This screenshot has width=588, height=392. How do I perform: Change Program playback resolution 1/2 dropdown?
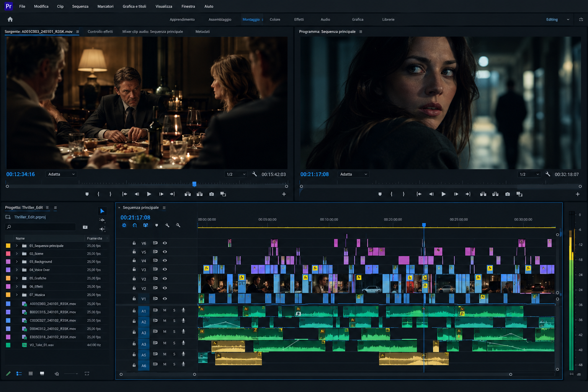[529, 174]
